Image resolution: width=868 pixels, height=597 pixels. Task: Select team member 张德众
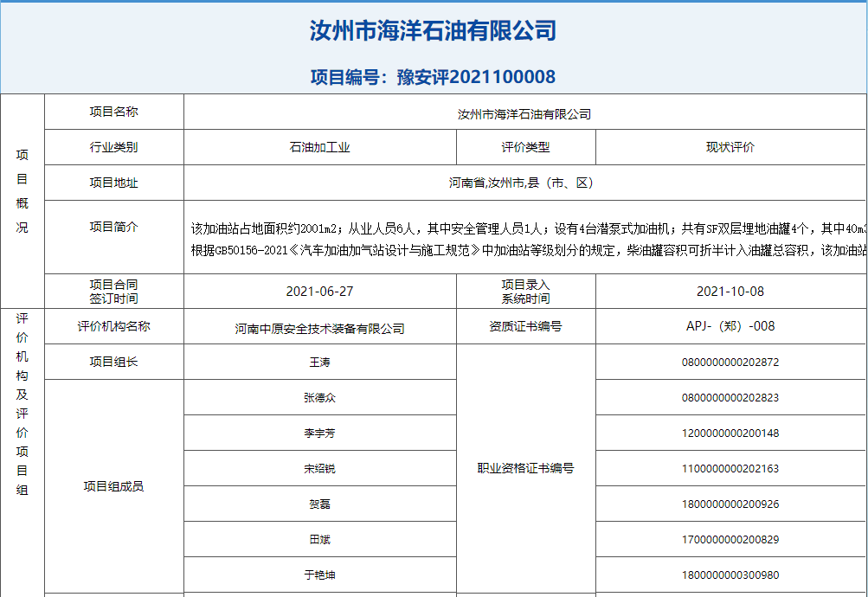(x=319, y=398)
